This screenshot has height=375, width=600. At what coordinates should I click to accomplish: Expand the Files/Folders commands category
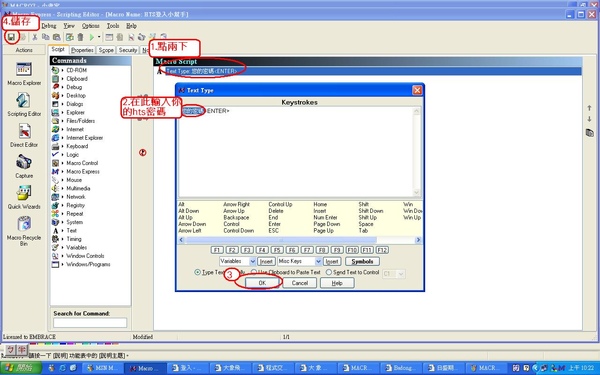pyautogui.click(x=62, y=121)
